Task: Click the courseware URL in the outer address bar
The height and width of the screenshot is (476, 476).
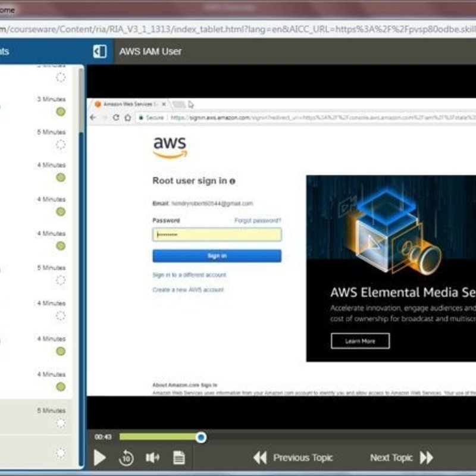Action: click(x=238, y=29)
